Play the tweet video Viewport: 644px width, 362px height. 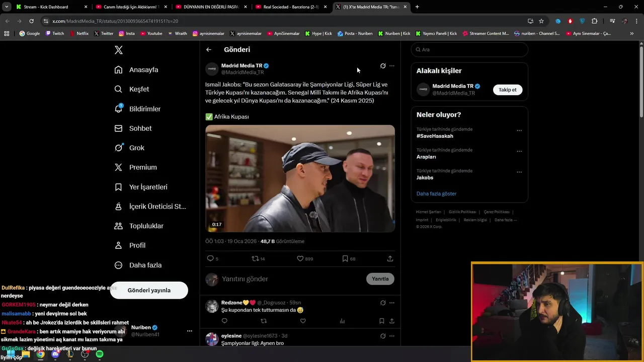pyautogui.click(x=300, y=178)
